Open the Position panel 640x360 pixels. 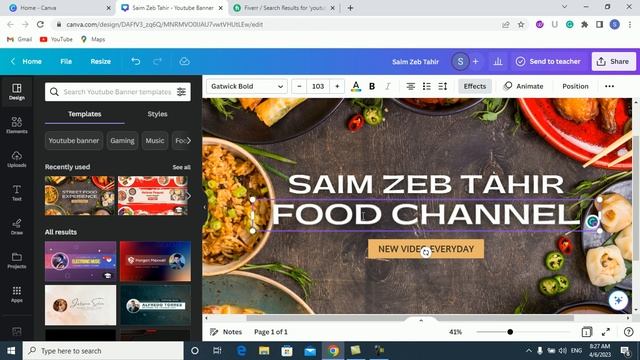click(x=575, y=86)
